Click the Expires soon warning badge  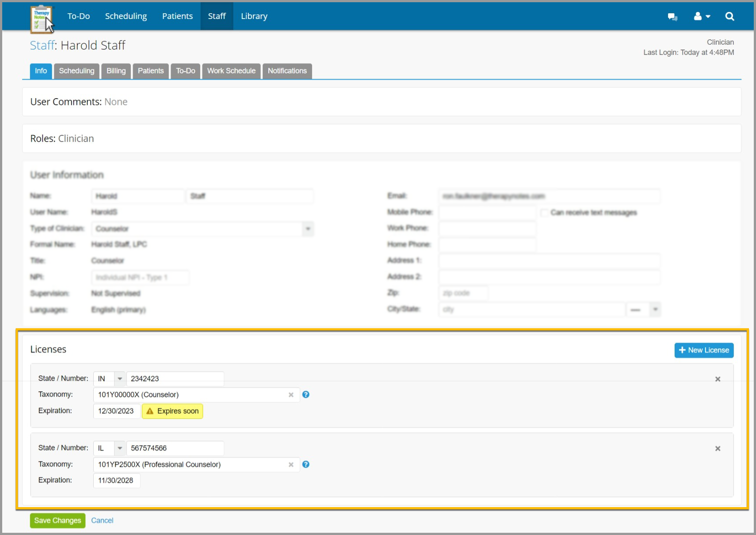click(x=172, y=411)
